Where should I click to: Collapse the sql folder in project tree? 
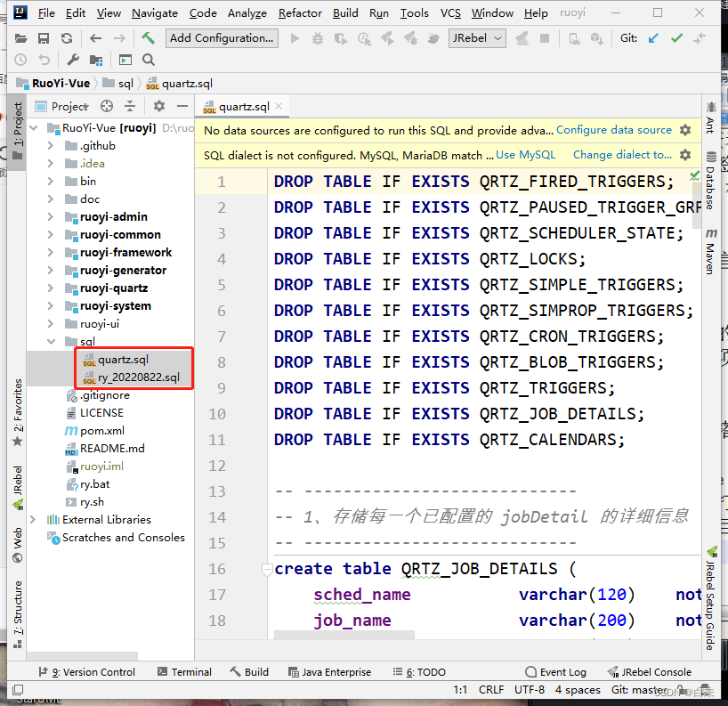pyautogui.click(x=50, y=342)
